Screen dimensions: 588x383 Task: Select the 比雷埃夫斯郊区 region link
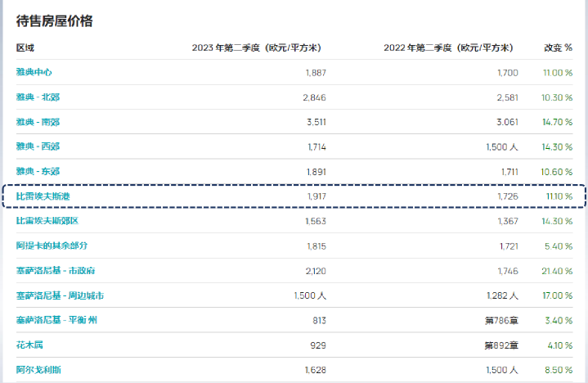(x=47, y=221)
